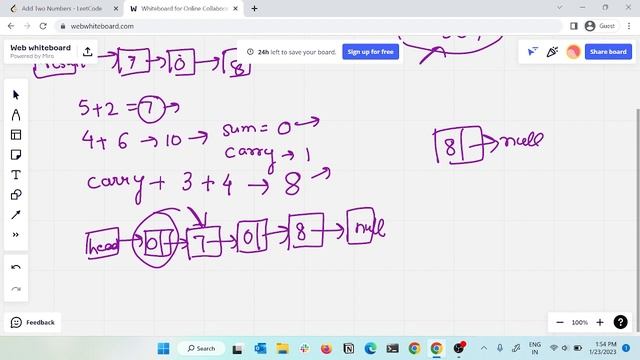Go back in browser history
Image resolution: width=640 pixels, height=360 pixels.
[x=11, y=26]
